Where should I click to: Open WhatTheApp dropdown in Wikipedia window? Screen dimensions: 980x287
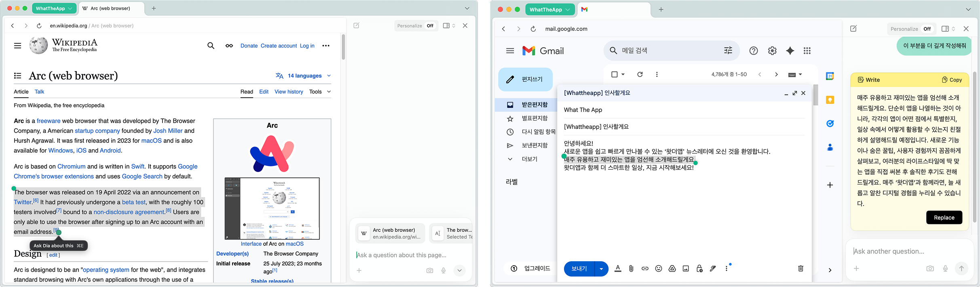tap(54, 8)
